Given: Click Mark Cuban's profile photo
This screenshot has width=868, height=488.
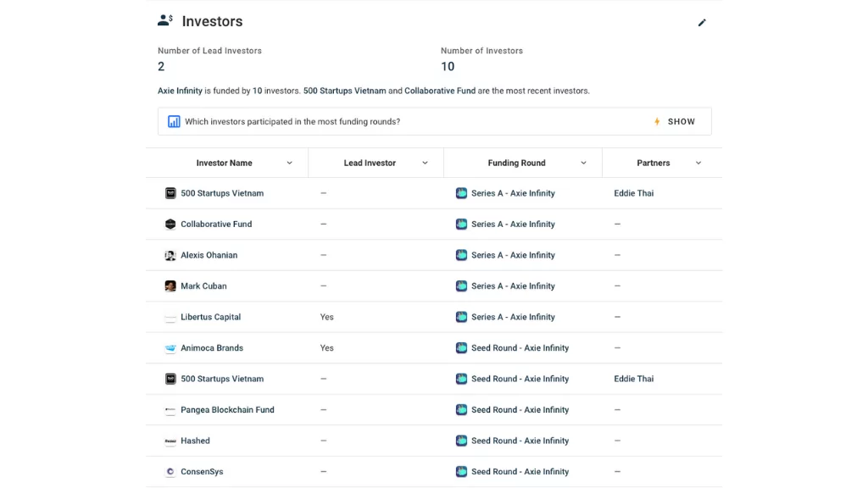Looking at the screenshot, I should coord(170,286).
